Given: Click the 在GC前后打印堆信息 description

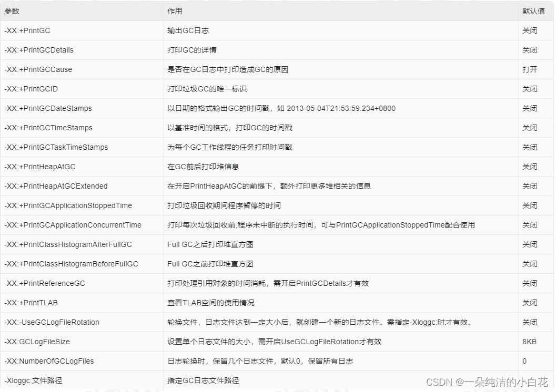Looking at the screenshot, I should tap(203, 167).
